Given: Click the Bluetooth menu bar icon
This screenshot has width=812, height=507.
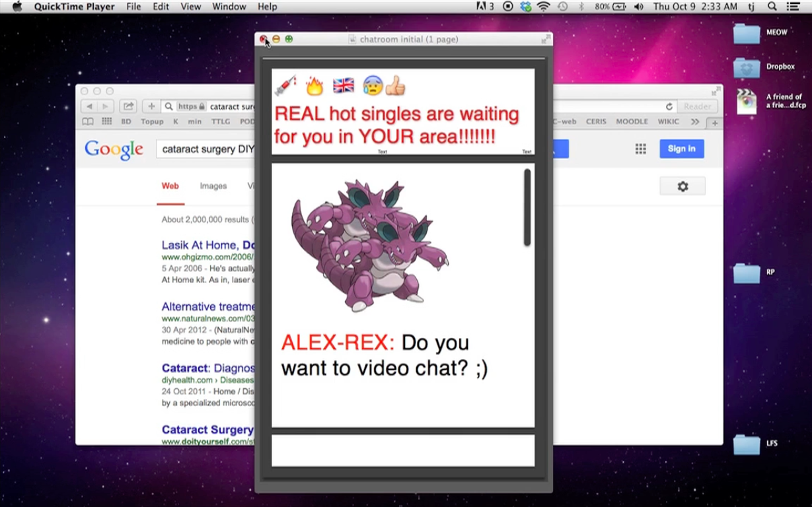Looking at the screenshot, I should [x=581, y=7].
